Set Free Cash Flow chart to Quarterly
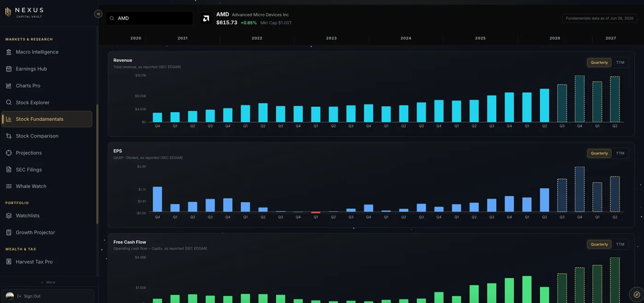This screenshot has height=303, width=644. pos(599,244)
